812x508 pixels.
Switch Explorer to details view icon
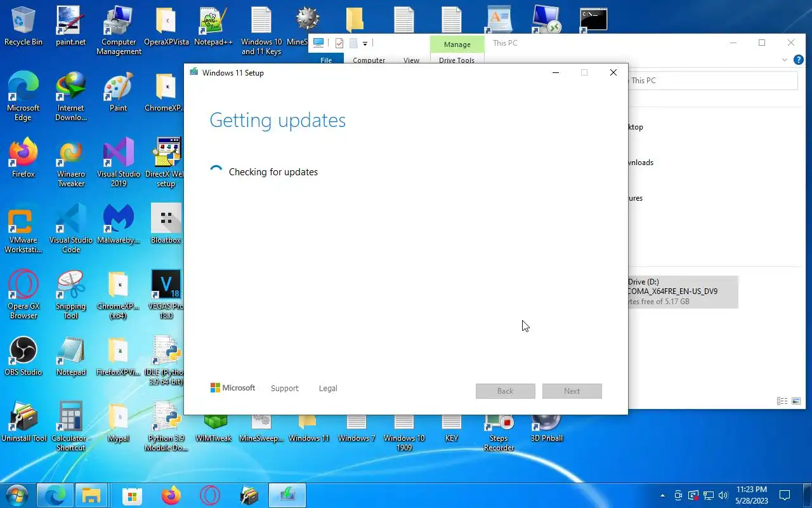pyautogui.click(x=782, y=401)
